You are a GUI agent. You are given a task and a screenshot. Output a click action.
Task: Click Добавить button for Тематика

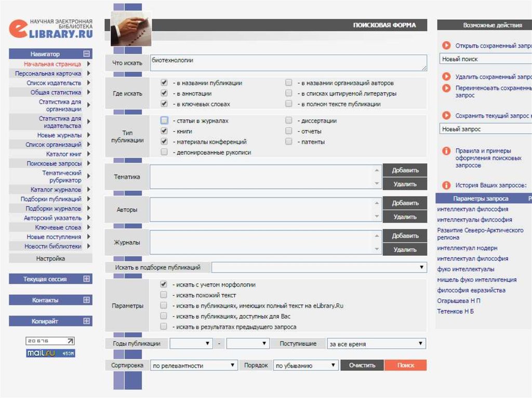(x=405, y=170)
